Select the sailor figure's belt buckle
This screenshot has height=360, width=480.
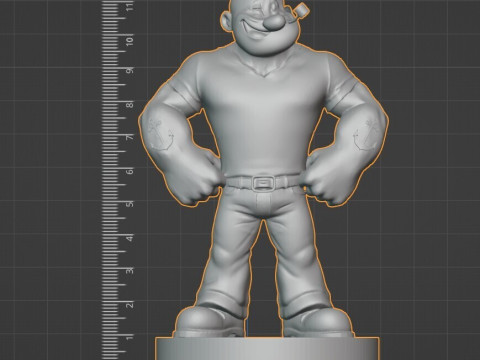(263, 183)
